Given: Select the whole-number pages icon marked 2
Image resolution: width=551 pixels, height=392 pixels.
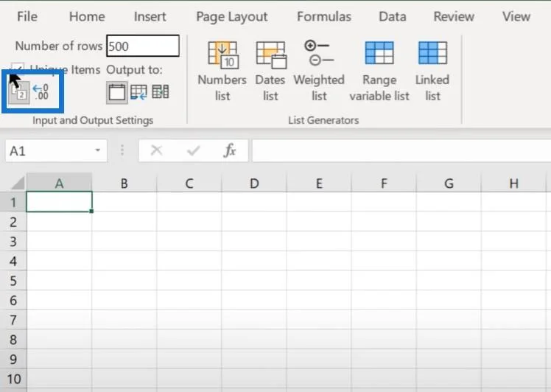Looking at the screenshot, I should (x=19, y=92).
